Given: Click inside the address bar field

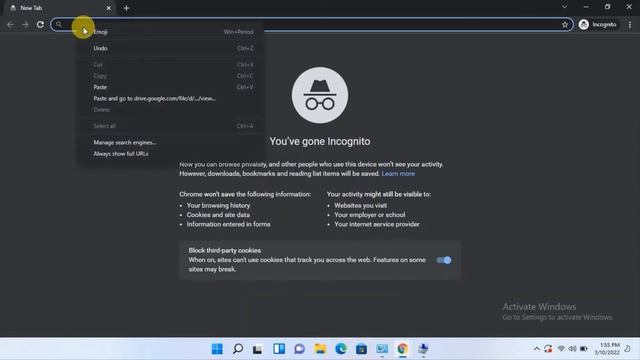Looking at the screenshot, I should coord(312,25).
